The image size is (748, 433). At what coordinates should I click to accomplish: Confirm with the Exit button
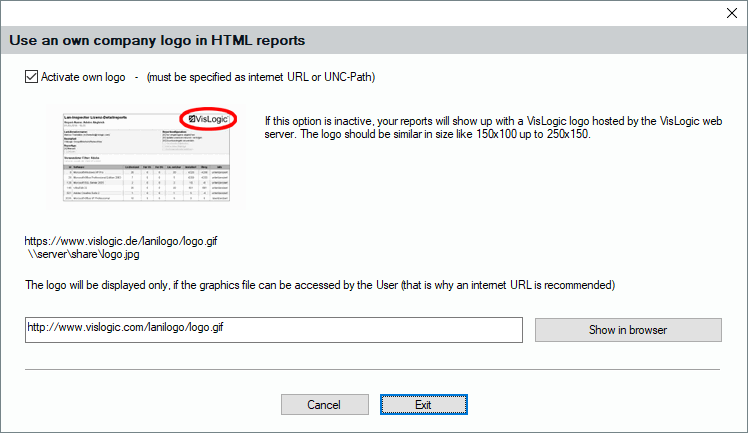pyautogui.click(x=423, y=405)
